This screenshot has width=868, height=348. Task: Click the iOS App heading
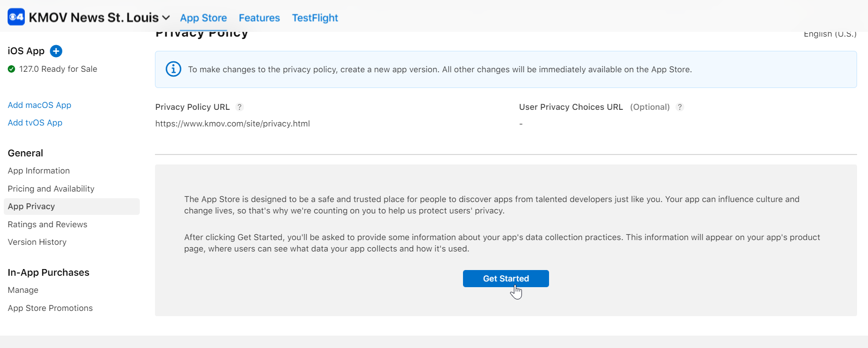(26, 51)
